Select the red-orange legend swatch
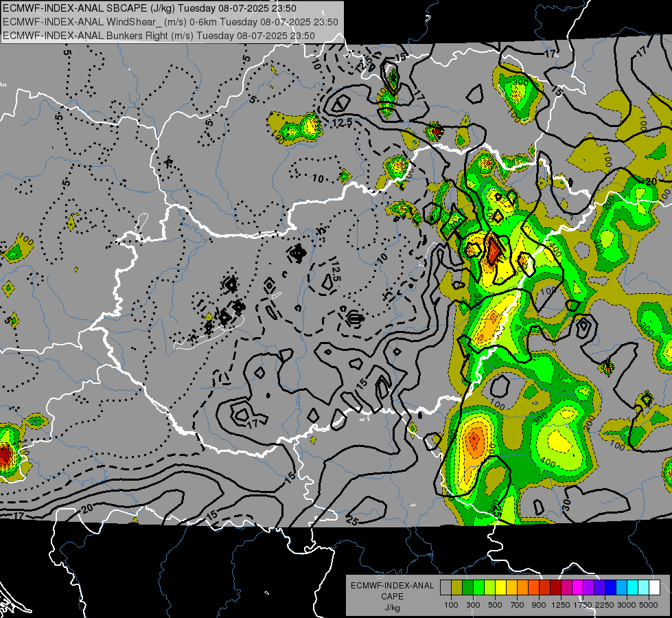The width and height of the screenshot is (672, 618). [x=533, y=587]
